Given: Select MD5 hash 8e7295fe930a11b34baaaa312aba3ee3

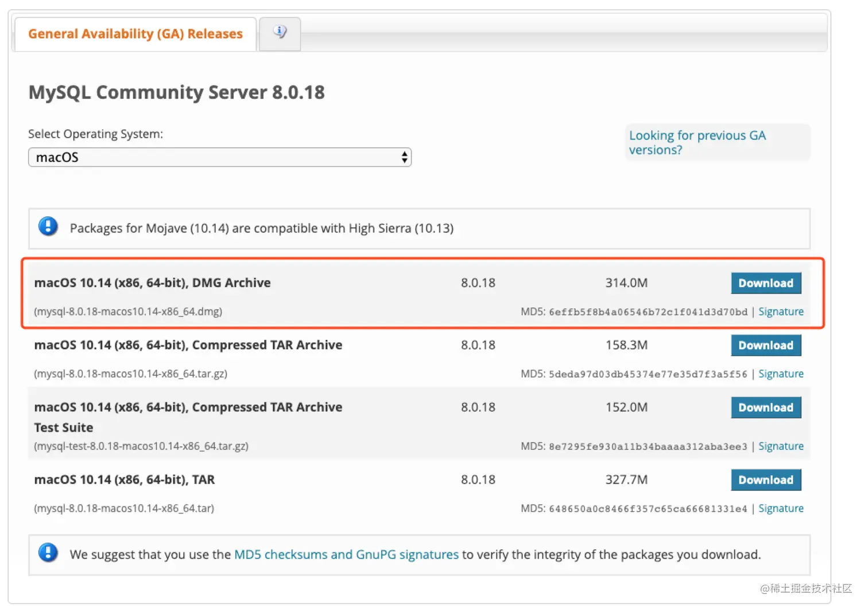Looking at the screenshot, I should (x=648, y=446).
